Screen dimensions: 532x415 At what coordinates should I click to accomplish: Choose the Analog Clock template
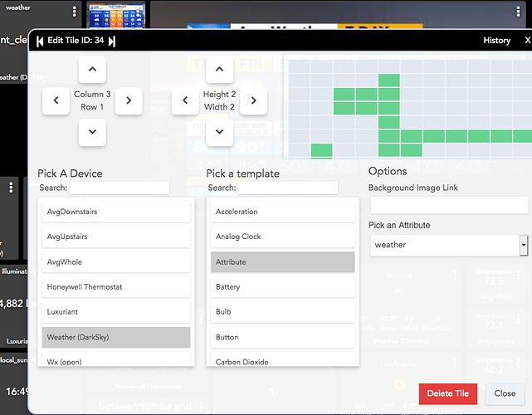pyautogui.click(x=282, y=237)
